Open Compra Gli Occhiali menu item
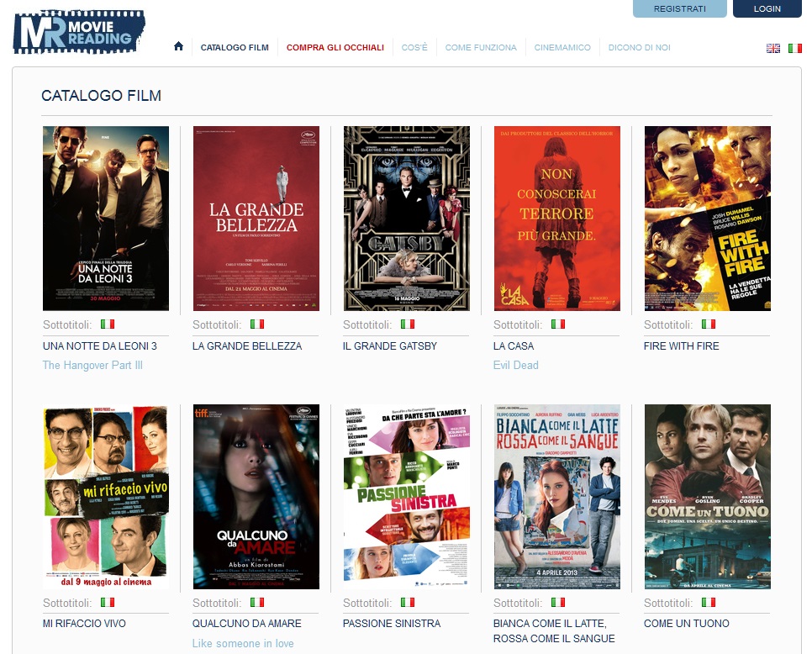This screenshot has width=812, height=654. tap(335, 48)
